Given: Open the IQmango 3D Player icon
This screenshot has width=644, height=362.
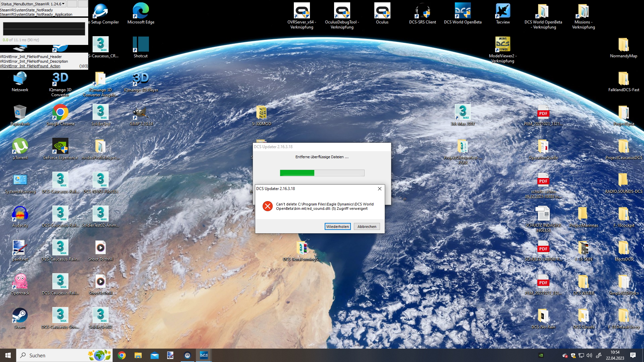Looking at the screenshot, I should click(x=141, y=81).
